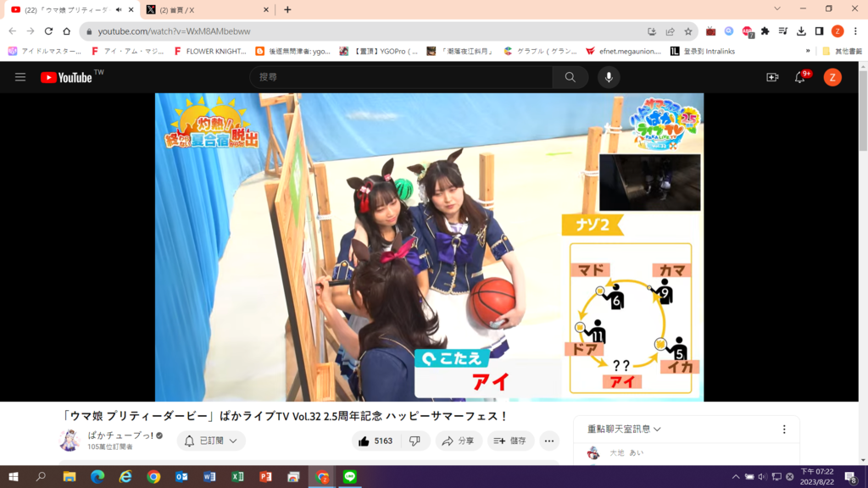Expand the 已訂閱 subscription dropdown
Screen dimensions: 868x488
(x=211, y=441)
